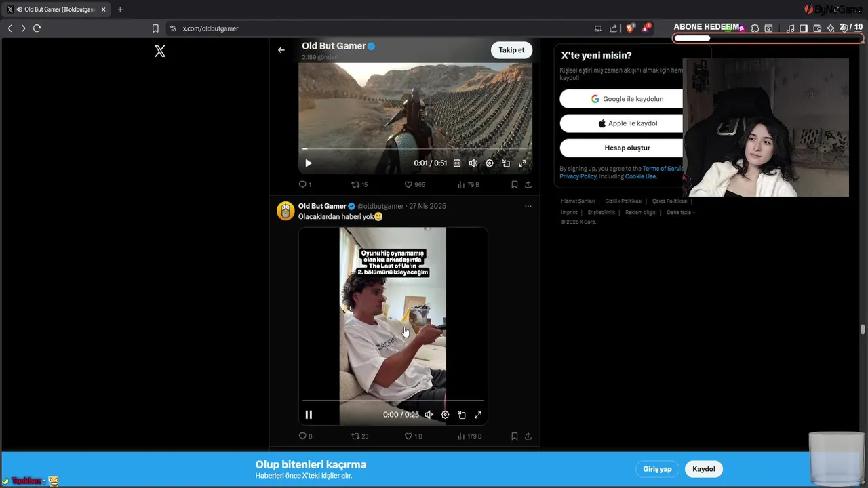Open Erişilebilirlik footer link

[x=601, y=212]
